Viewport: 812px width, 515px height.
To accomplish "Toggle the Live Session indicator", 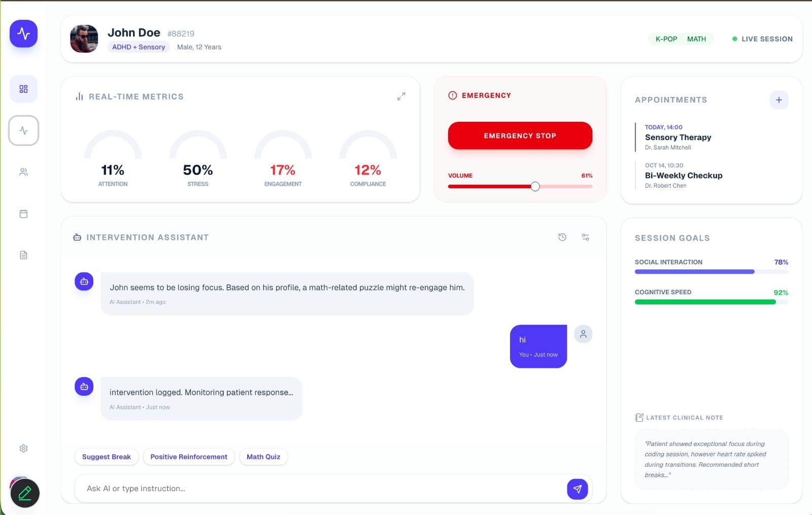I will [x=761, y=39].
